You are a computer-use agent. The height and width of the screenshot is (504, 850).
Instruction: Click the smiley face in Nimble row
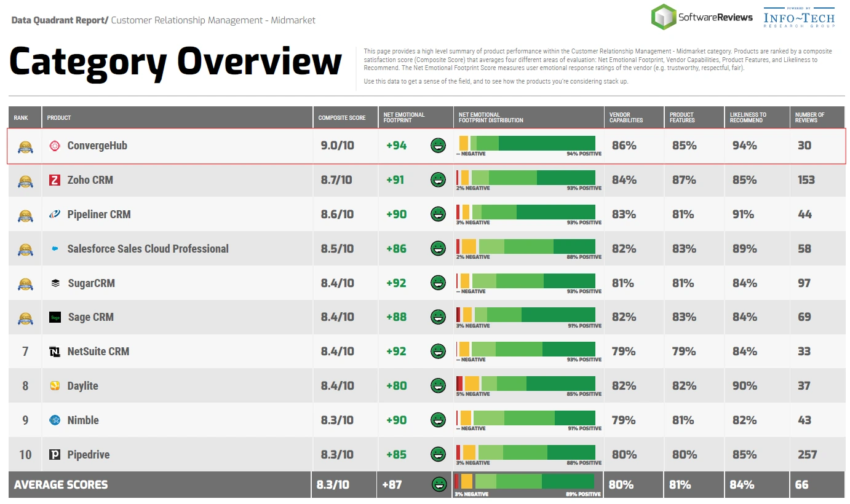pos(438,420)
